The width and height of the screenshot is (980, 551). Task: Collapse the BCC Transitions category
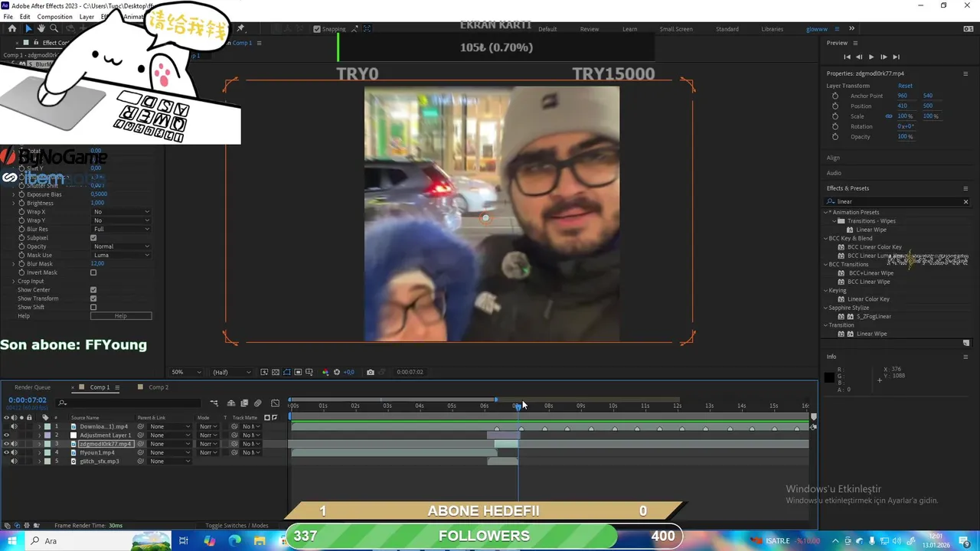(827, 264)
